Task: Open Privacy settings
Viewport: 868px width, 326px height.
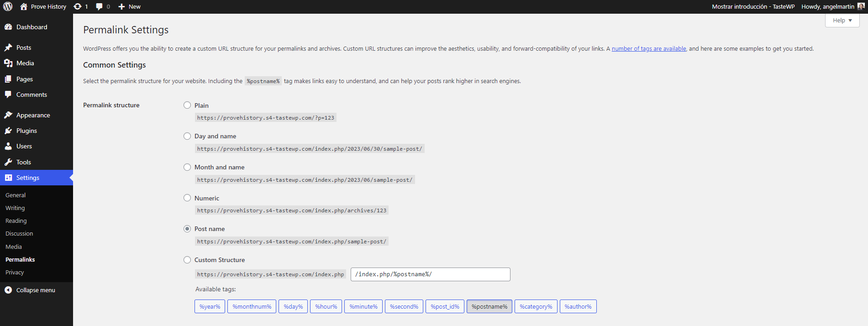Action: tap(15, 272)
